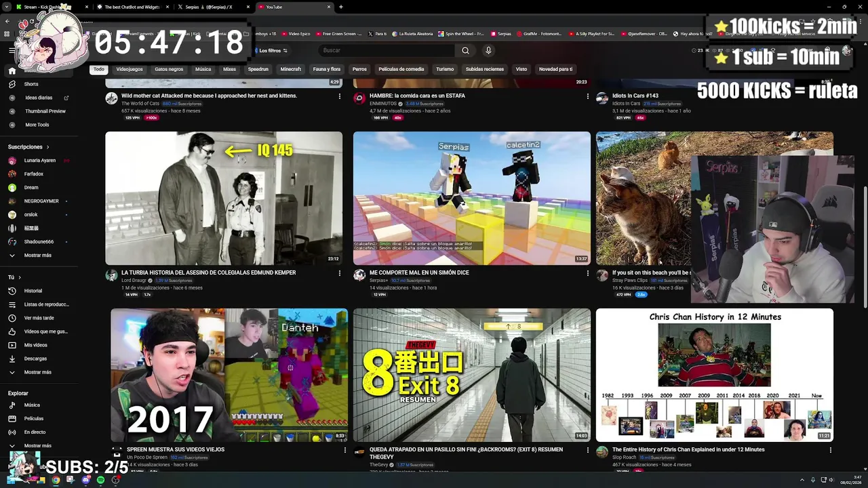Open Música under Explorar

tap(32, 405)
